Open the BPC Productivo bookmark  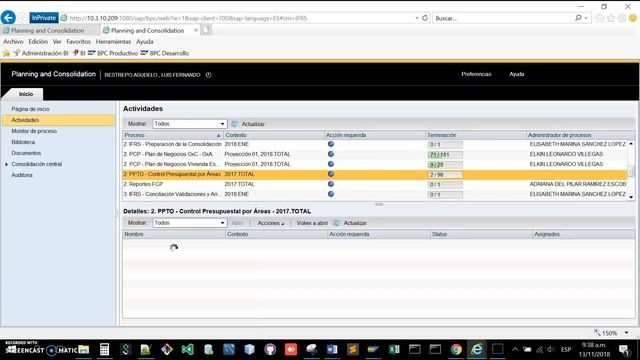click(x=113, y=53)
